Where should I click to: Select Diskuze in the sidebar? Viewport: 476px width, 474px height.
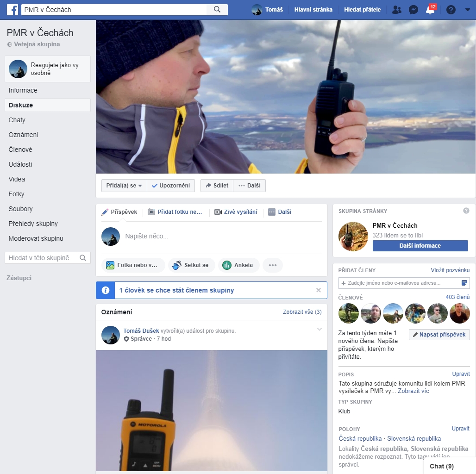48,105
